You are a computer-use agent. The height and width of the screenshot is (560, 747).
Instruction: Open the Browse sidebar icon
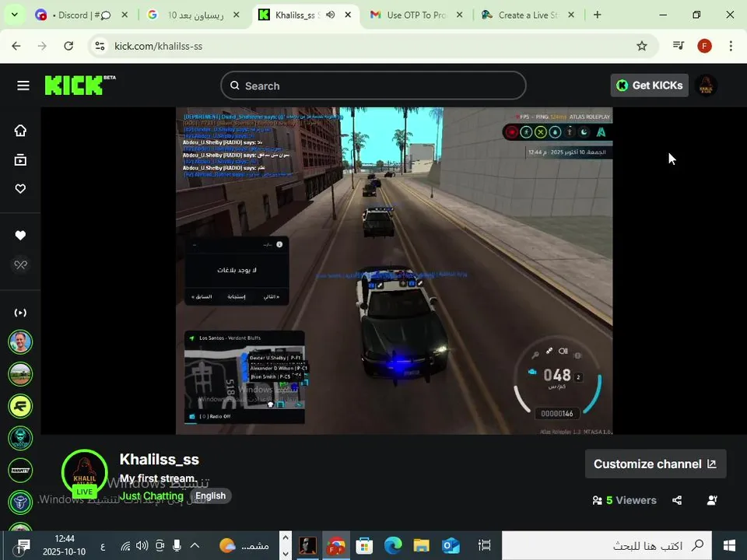pyautogui.click(x=20, y=160)
